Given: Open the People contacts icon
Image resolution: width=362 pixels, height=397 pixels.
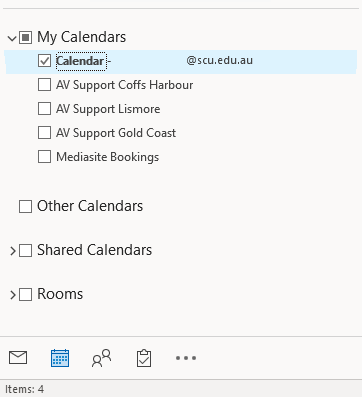Looking at the screenshot, I should pos(101,358).
